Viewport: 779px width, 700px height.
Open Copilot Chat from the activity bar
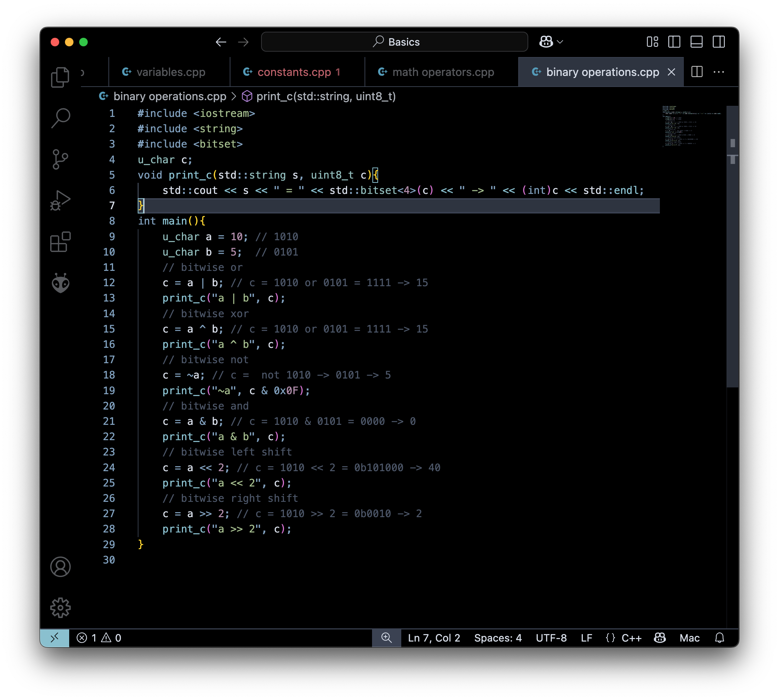point(60,283)
